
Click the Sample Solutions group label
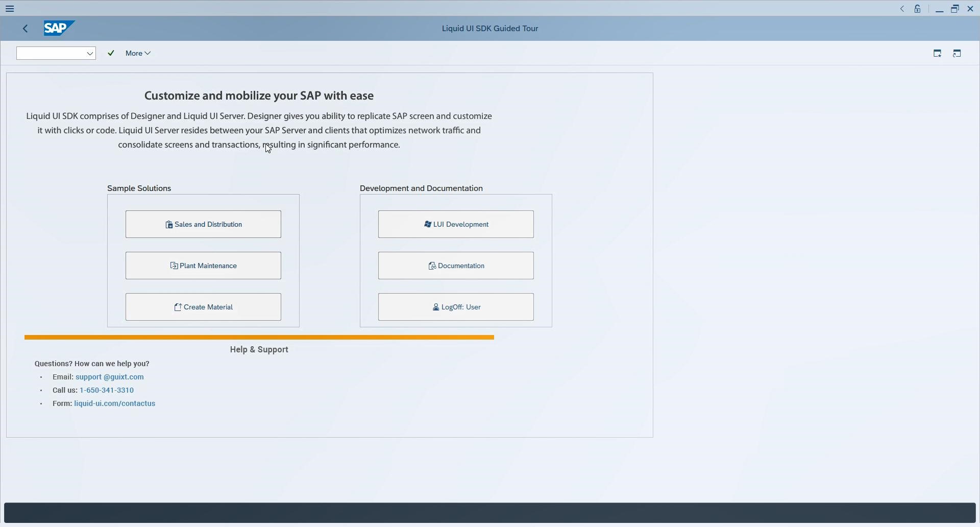tap(139, 188)
